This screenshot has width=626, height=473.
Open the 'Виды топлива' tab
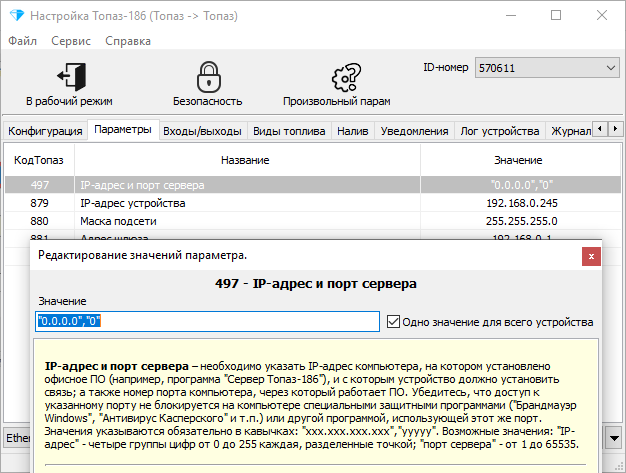coord(289,131)
